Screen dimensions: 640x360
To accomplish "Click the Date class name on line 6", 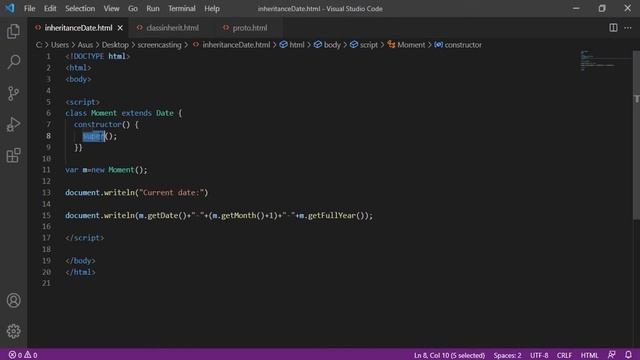I will tap(164, 113).
